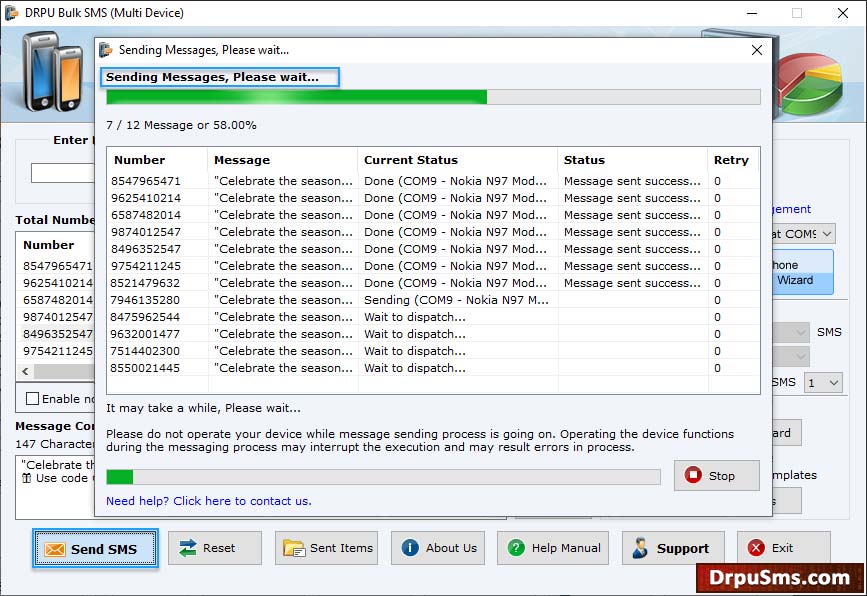The height and width of the screenshot is (596, 867).
Task: Click the number list scroll left arrow
Action: click(x=25, y=372)
